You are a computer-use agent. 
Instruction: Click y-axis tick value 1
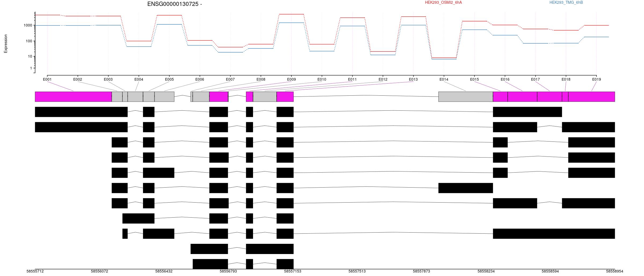[31, 68]
